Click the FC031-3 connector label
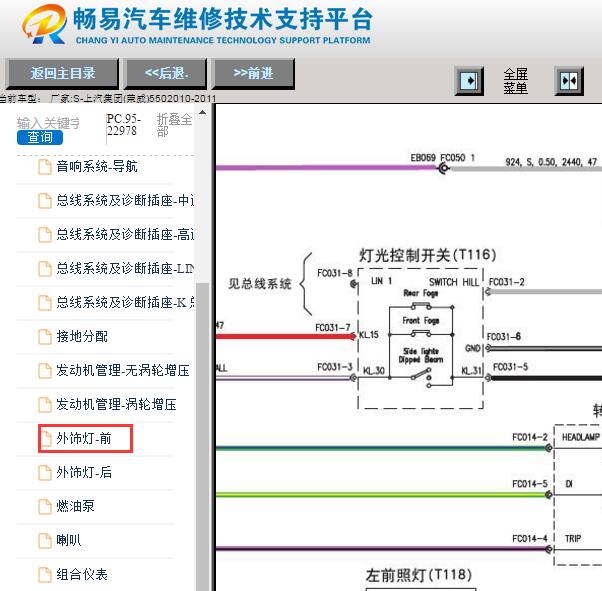Screen dimensions: 602x591 pos(334,367)
